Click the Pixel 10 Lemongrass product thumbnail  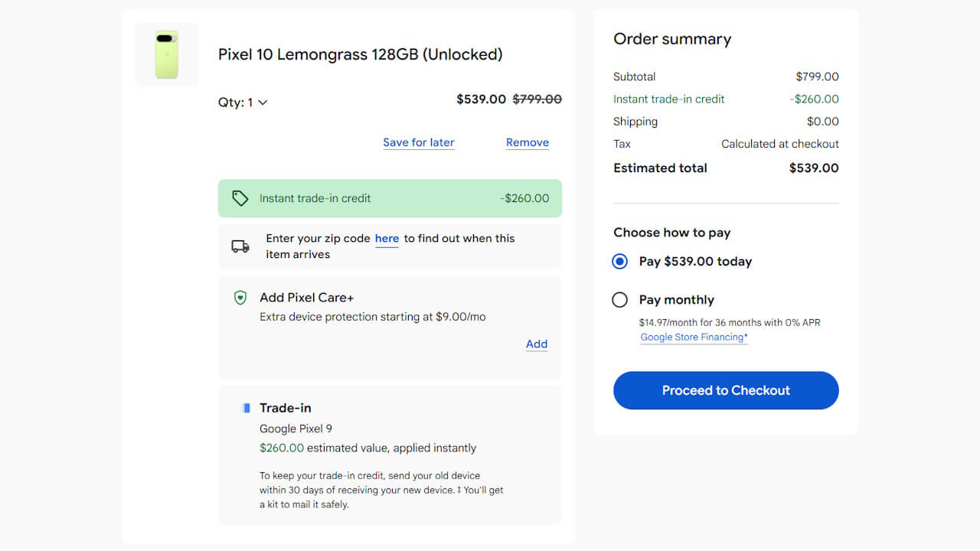166,54
